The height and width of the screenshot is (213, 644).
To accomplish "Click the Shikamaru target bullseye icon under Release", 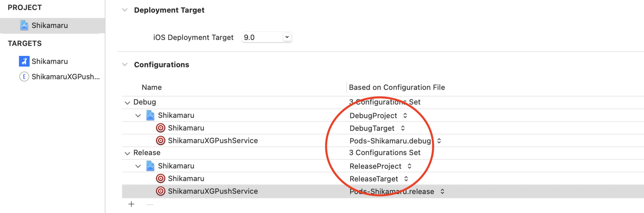I will coord(161,179).
